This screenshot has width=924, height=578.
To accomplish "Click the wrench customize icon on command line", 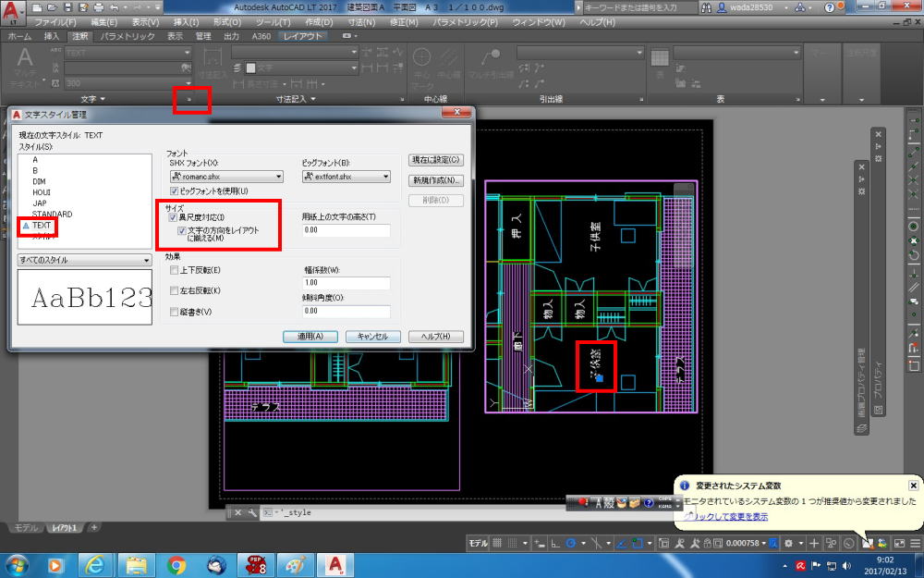I will (252, 512).
